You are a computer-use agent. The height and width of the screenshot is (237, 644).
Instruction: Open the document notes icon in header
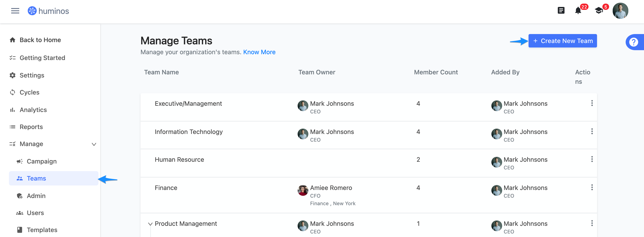pyautogui.click(x=561, y=11)
